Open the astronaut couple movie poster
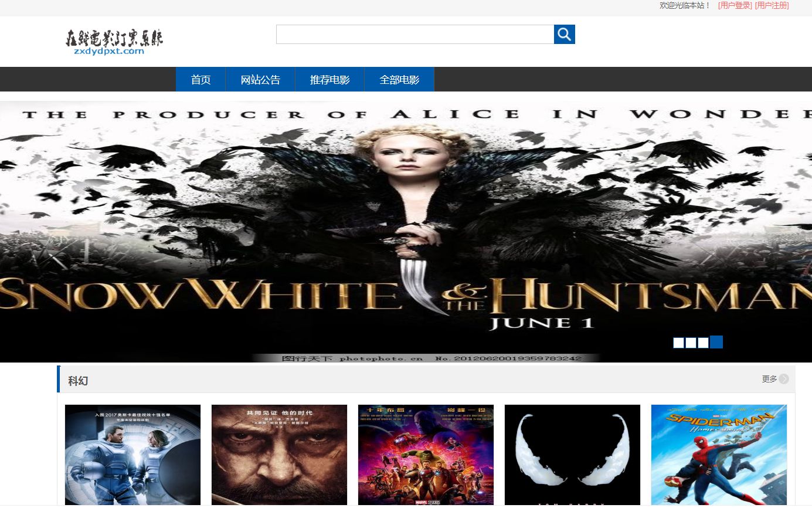 (x=132, y=455)
